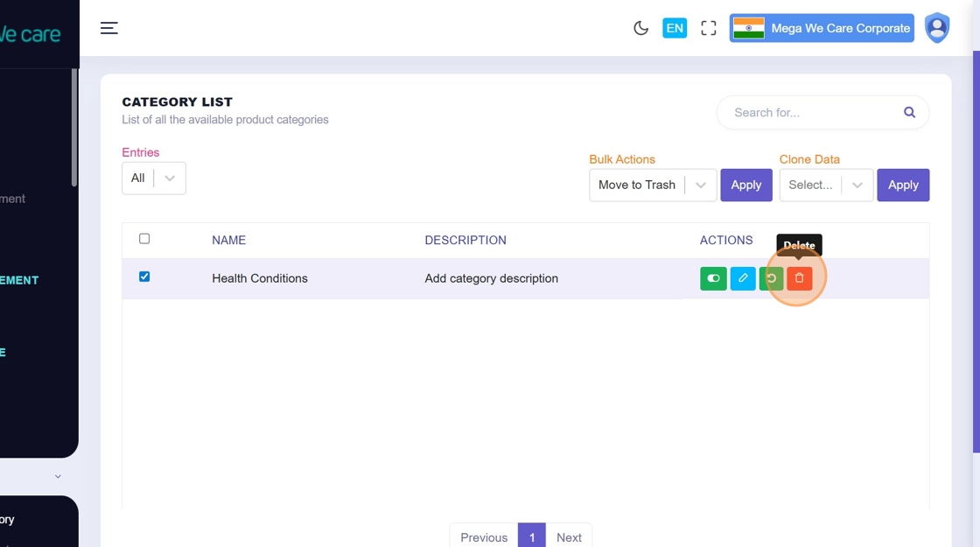980x547 pixels.
Task: Apply the selected bulk action
Action: pos(745,185)
